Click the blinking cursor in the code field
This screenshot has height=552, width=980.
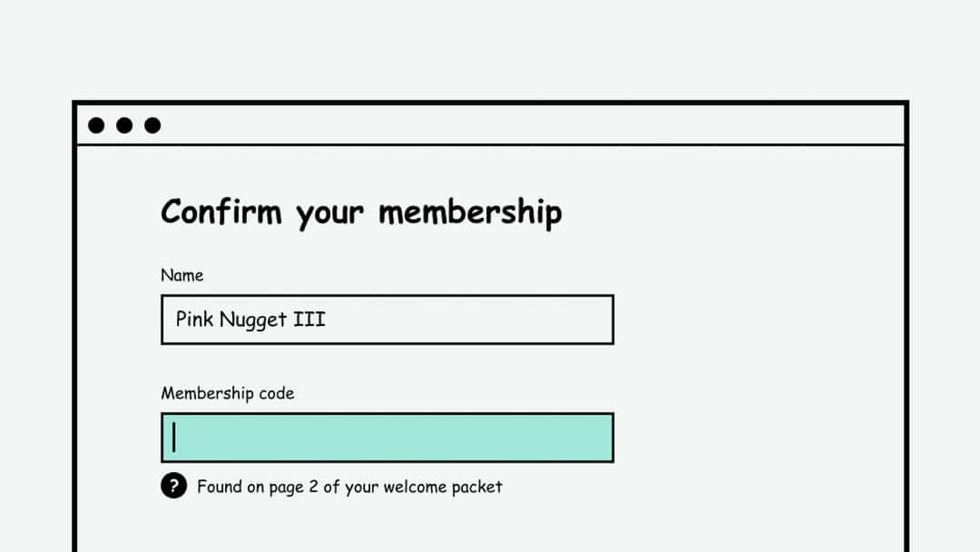(x=174, y=437)
